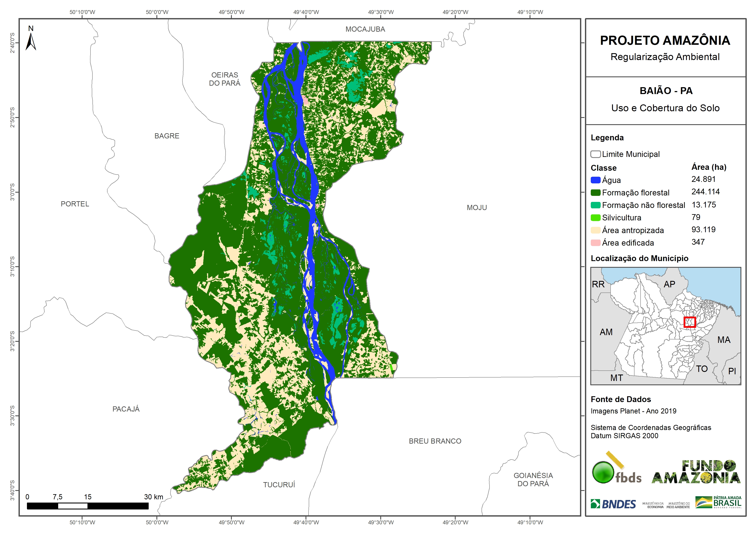Click the Limite Municipal legend symbol
Image resolution: width=756 pixels, height=534 pixels.
(x=595, y=154)
